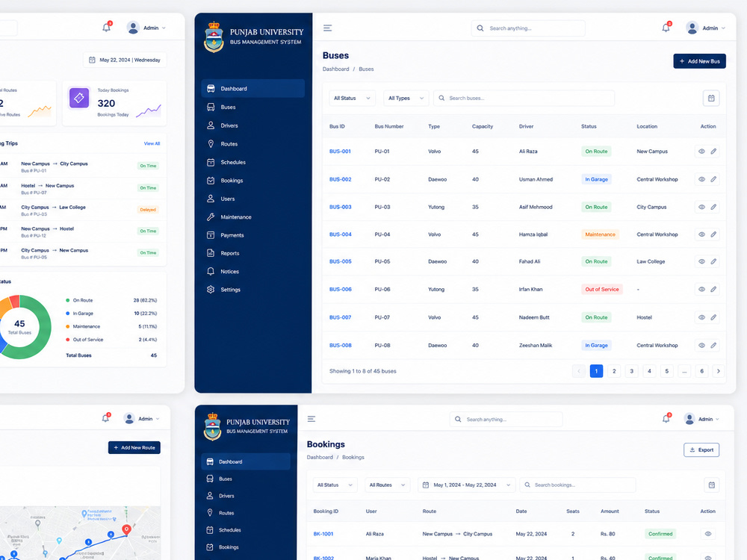Edit BUS-006 using pencil icon

pyautogui.click(x=713, y=289)
